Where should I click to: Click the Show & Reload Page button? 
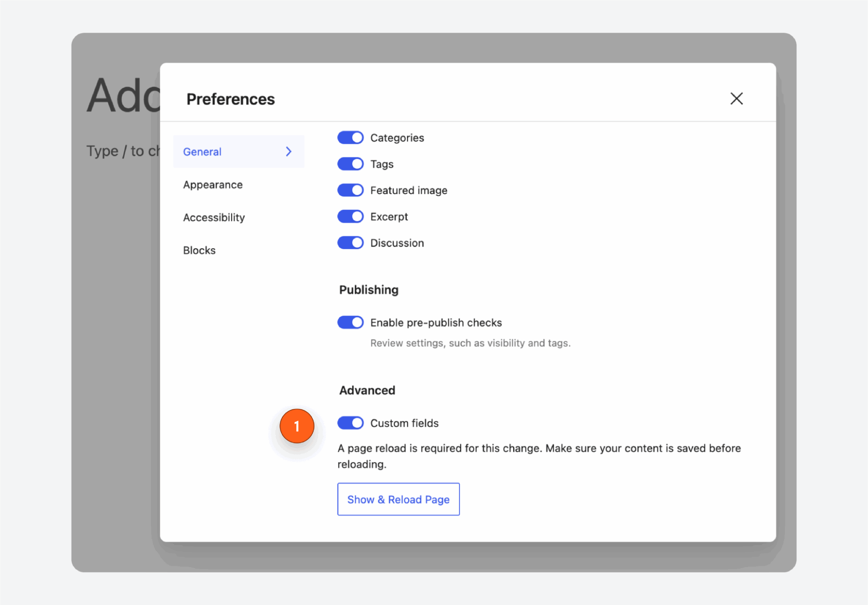398,499
